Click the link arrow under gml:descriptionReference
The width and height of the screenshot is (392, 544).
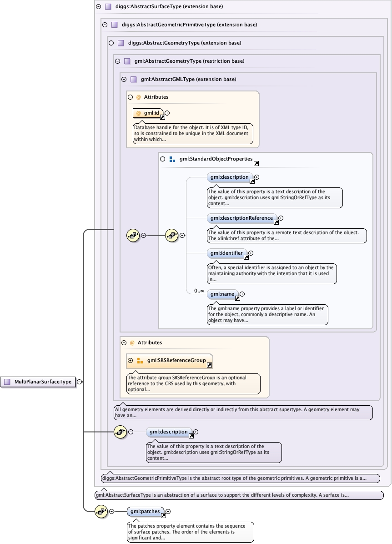(276, 222)
